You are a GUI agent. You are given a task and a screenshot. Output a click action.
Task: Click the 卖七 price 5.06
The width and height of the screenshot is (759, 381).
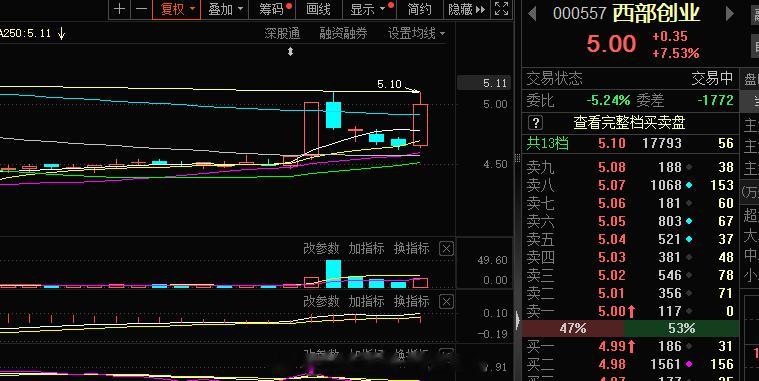click(612, 203)
